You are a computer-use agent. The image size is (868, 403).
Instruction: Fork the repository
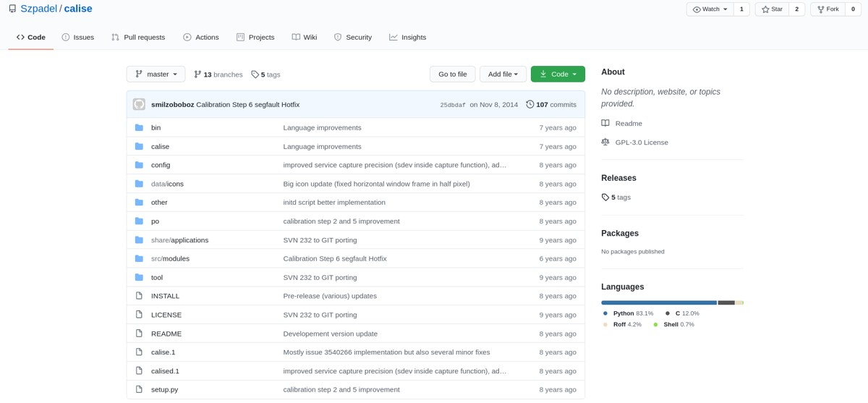(x=828, y=9)
